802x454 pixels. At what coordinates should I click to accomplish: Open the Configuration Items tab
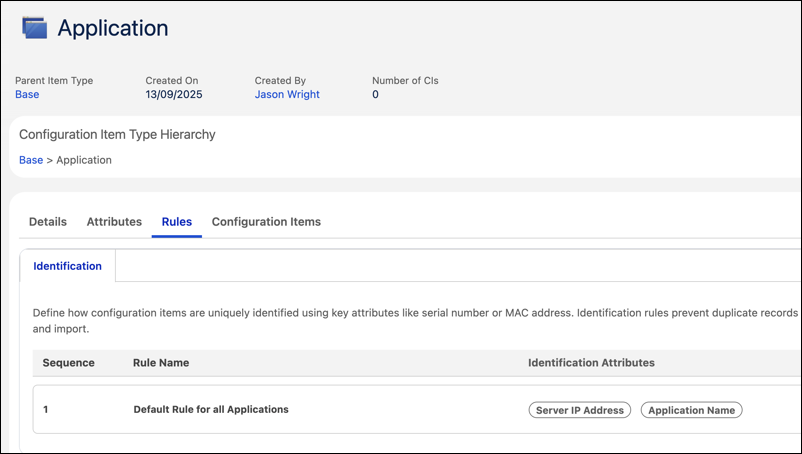pos(266,222)
